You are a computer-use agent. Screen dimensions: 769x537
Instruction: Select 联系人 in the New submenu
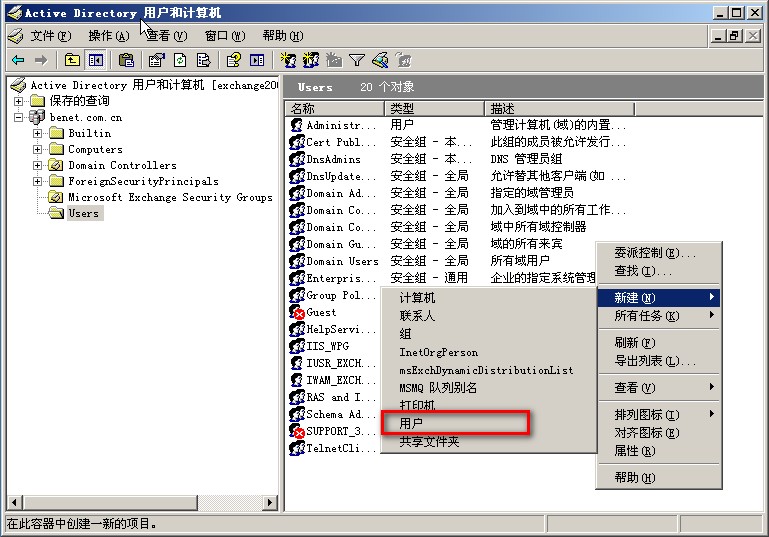pyautogui.click(x=488, y=316)
